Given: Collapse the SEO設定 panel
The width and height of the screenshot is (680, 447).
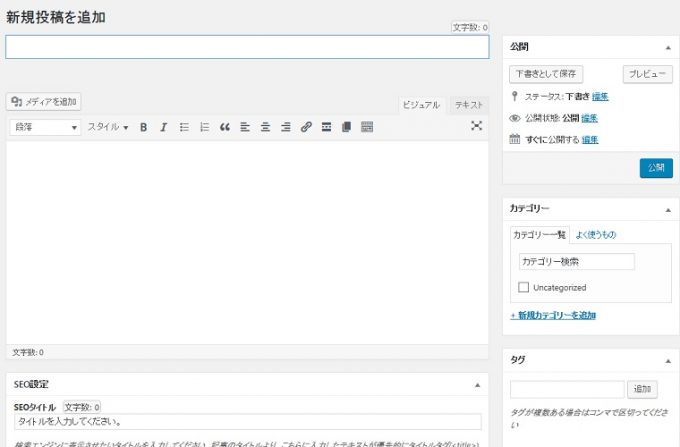Looking at the screenshot, I should point(477,385).
